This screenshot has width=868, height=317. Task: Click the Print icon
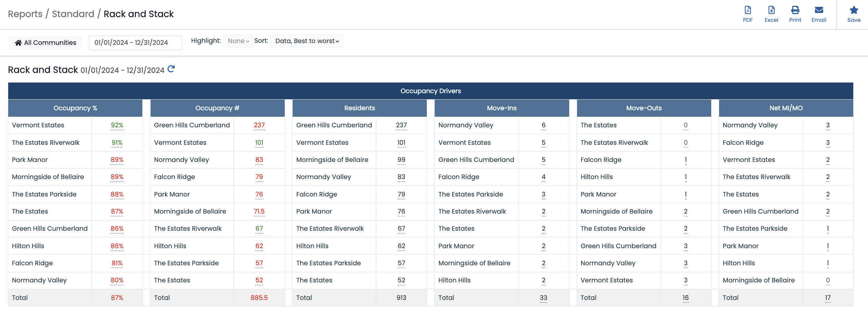click(x=795, y=14)
